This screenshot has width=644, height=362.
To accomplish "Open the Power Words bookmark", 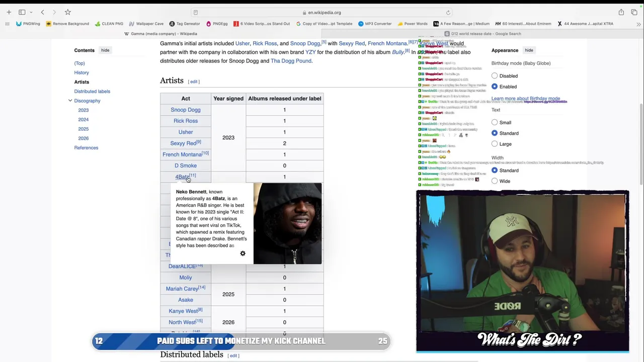I will point(413,24).
